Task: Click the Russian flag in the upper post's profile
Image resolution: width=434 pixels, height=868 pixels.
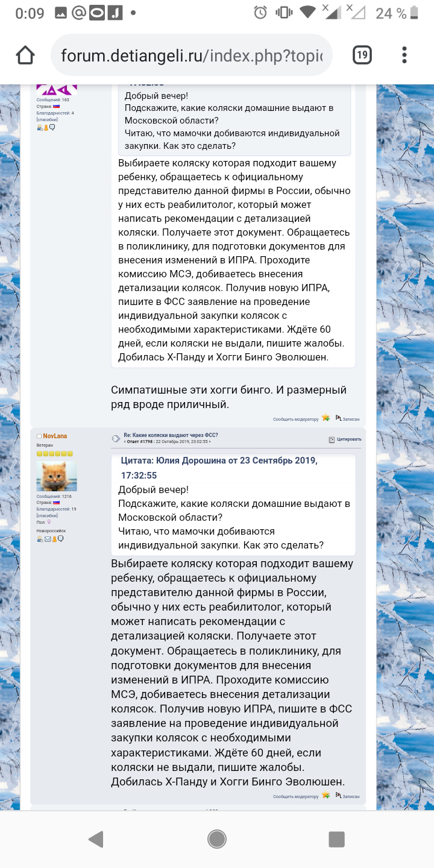Action: (57, 106)
